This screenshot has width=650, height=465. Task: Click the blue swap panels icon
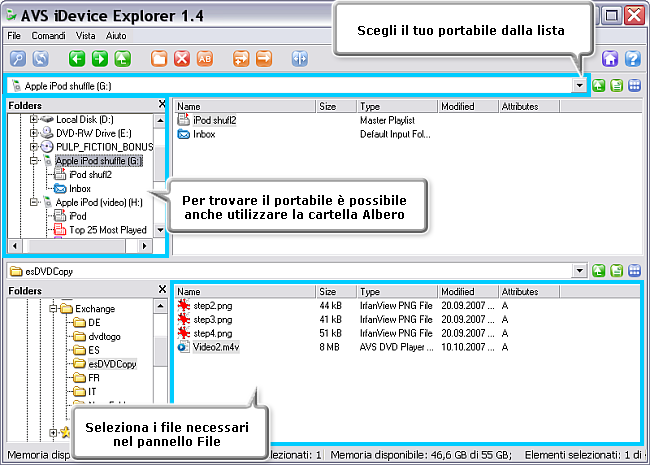pos(300,59)
